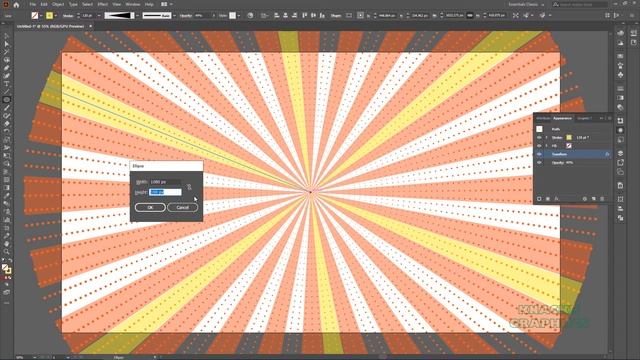Select the Gradient tool
This screenshot has height=360, width=640.
(x=7, y=188)
